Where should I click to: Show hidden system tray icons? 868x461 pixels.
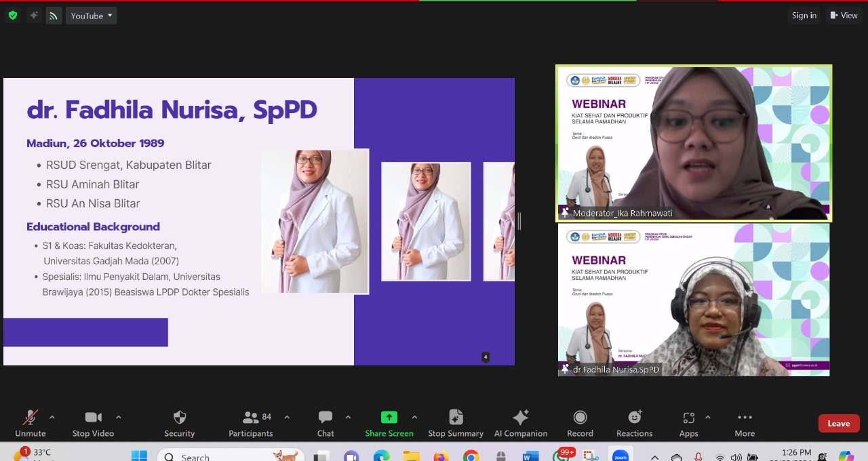pyautogui.click(x=654, y=457)
